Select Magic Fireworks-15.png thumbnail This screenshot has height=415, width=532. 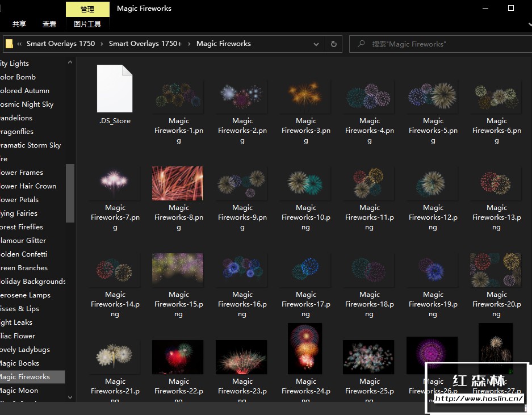tap(178, 270)
